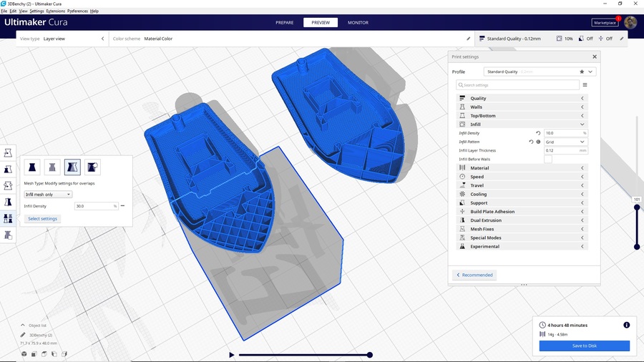The height and width of the screenshot is (362, 644).
Task: Open the Infill mesh only dropdown
Action: pyautogui.click(x=48, y=195)
